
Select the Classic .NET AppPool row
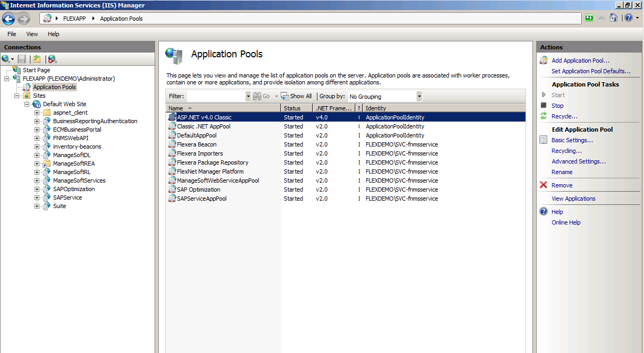tap(345, 126)
